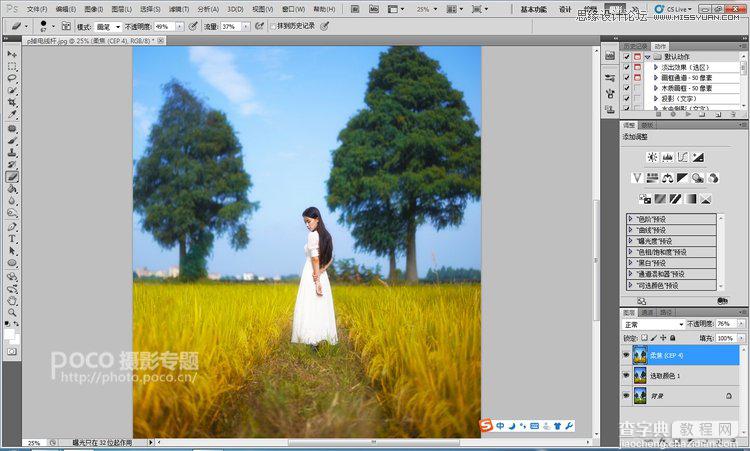Open the 图像(I) menu
750x451 pixels.
point(94,9)
